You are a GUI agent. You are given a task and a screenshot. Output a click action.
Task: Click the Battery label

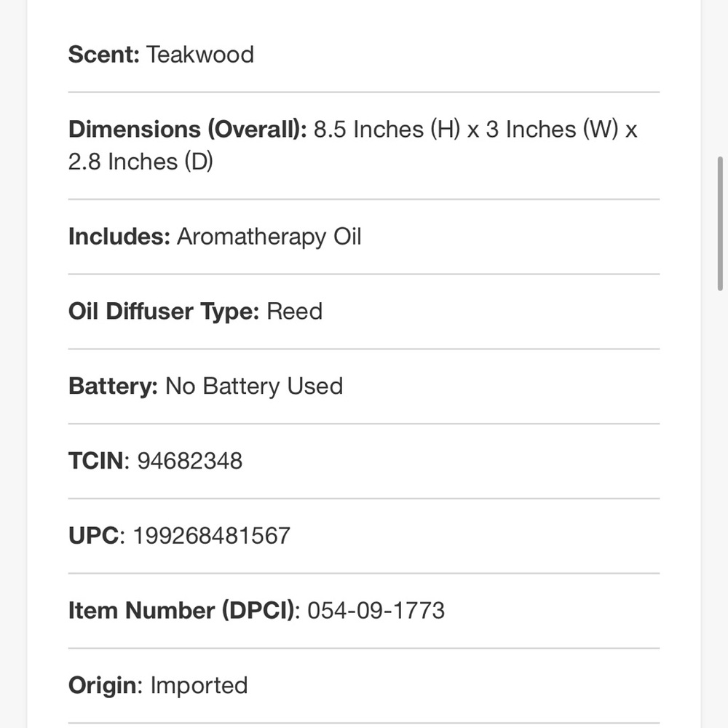[x=113, y=386]
